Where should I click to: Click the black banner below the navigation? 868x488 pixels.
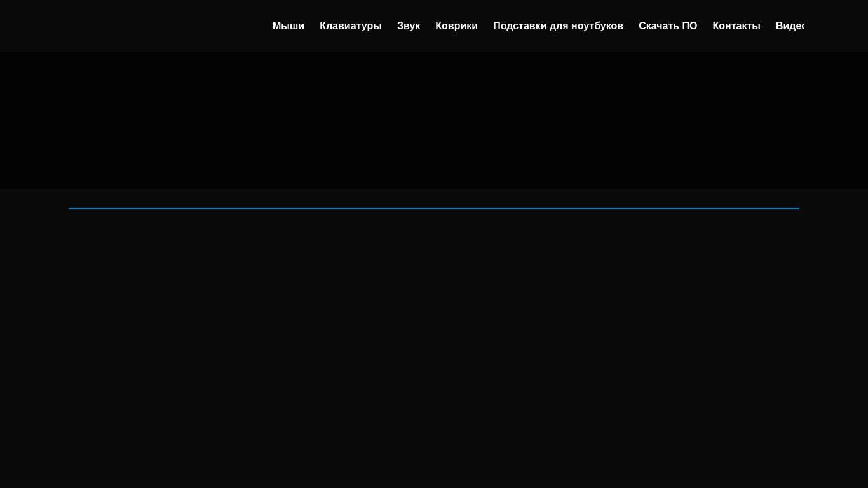click(434, 120)
